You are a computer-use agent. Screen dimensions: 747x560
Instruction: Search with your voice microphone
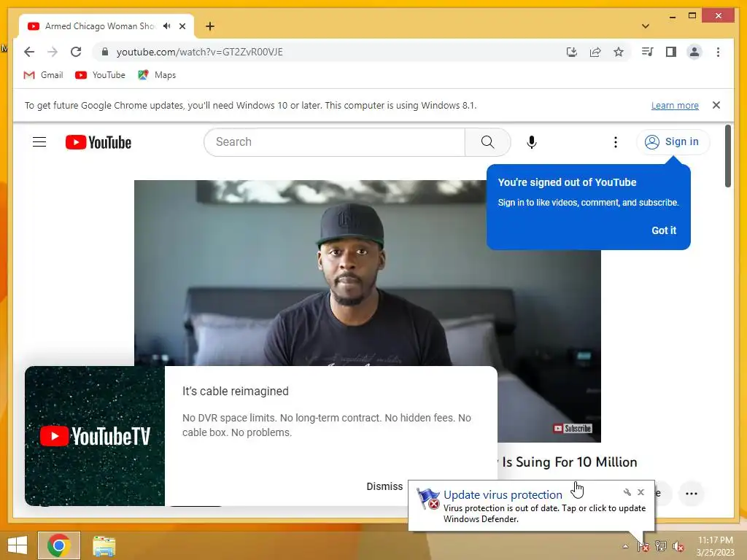click(x=532, y=142)
